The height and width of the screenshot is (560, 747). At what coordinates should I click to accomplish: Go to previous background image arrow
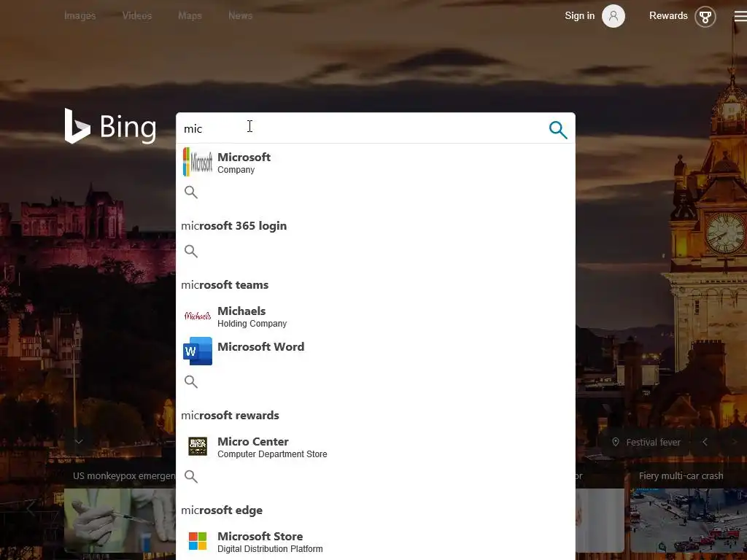tap(705, 442)
